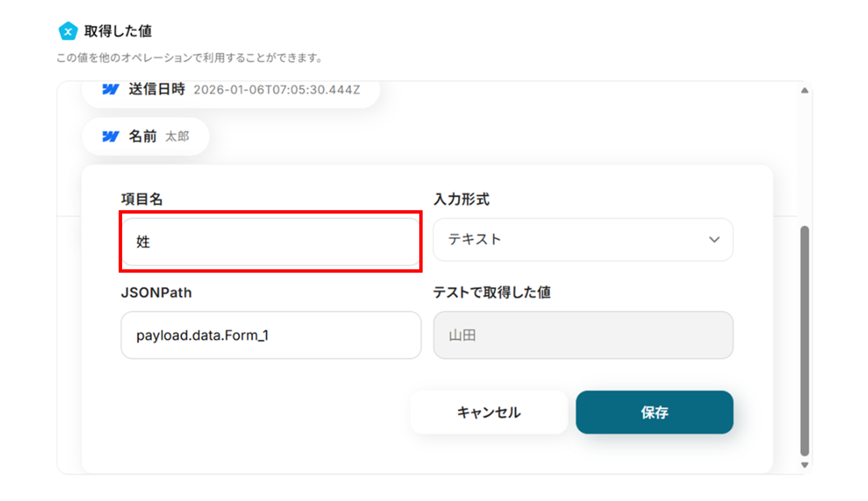Focus the 項目名 field containing 姓

pos(270,242)
